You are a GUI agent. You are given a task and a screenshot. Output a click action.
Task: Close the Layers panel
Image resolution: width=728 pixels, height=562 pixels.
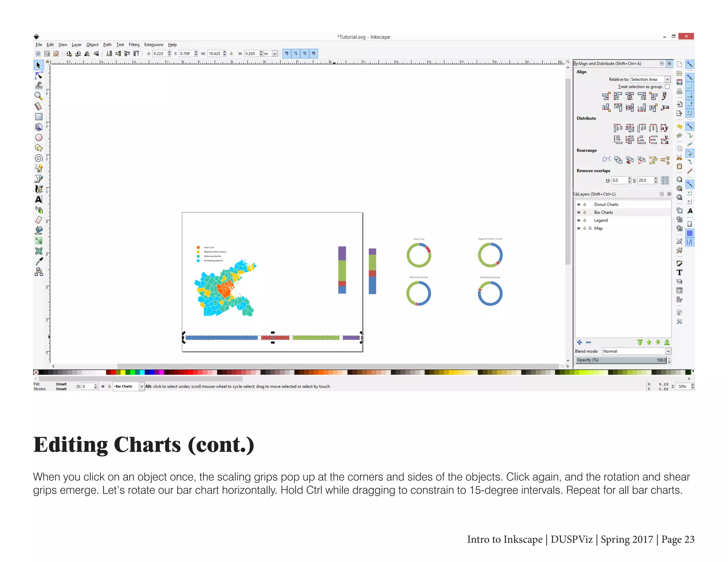(x=669, y=194)
